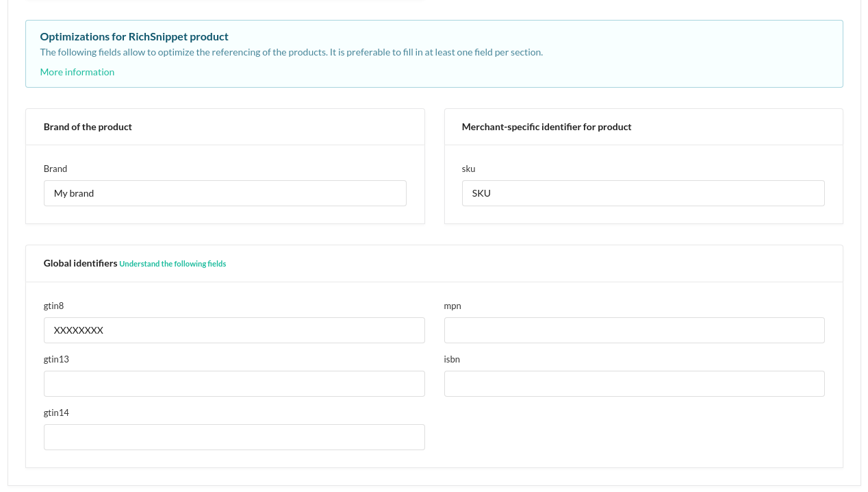The image size is (868, 492).
Task: Select the isbn text box
Action: tap(633, 384)
